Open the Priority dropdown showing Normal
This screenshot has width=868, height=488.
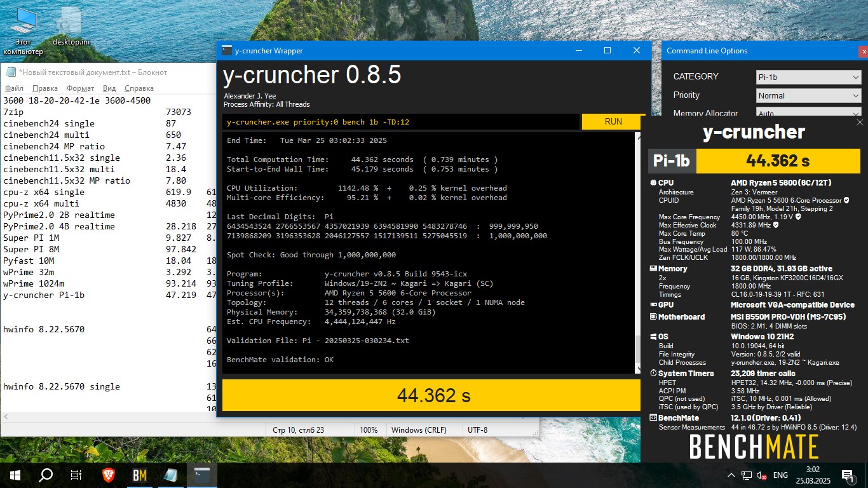(x=808, y=95)
